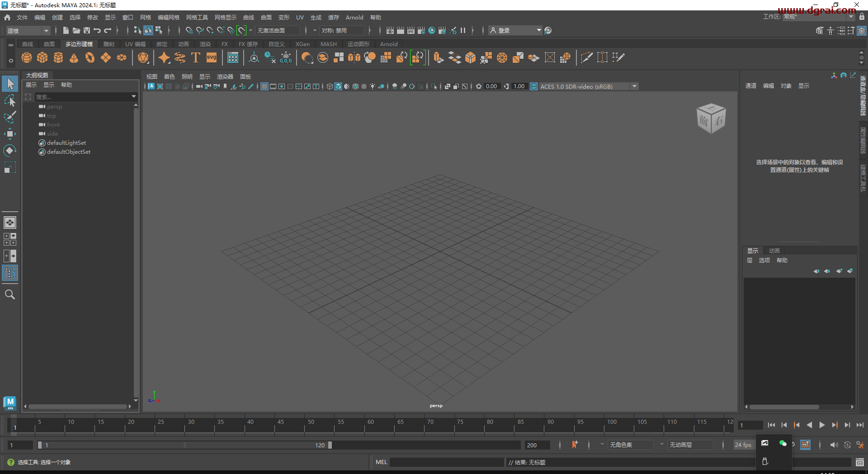The width and height of the screenshot is (868, 474).
Task: Select the persp camera in the Outliner
Action: click(x=54, y=107)
